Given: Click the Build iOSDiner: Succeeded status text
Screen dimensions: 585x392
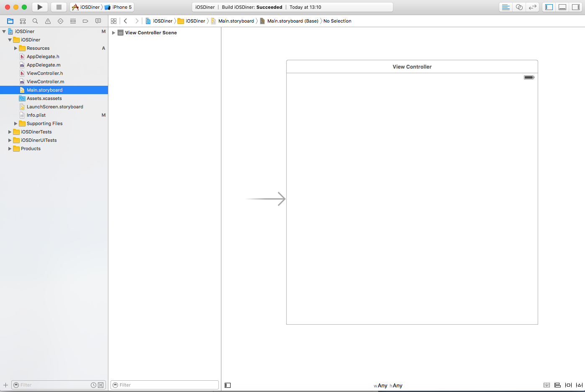Looking at the screenshot, I should (252, 7).
